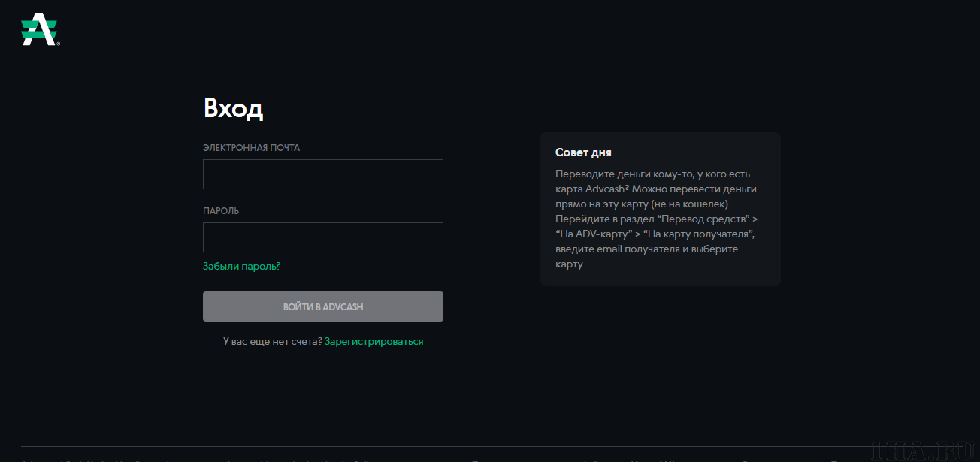
Task: Click "На ADV-карту" in the tip text
Action: coord(589,234)
